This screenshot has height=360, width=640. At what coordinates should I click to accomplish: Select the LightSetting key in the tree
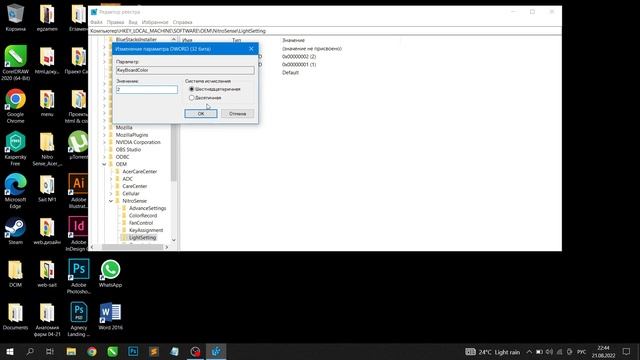tap(142, 238)
